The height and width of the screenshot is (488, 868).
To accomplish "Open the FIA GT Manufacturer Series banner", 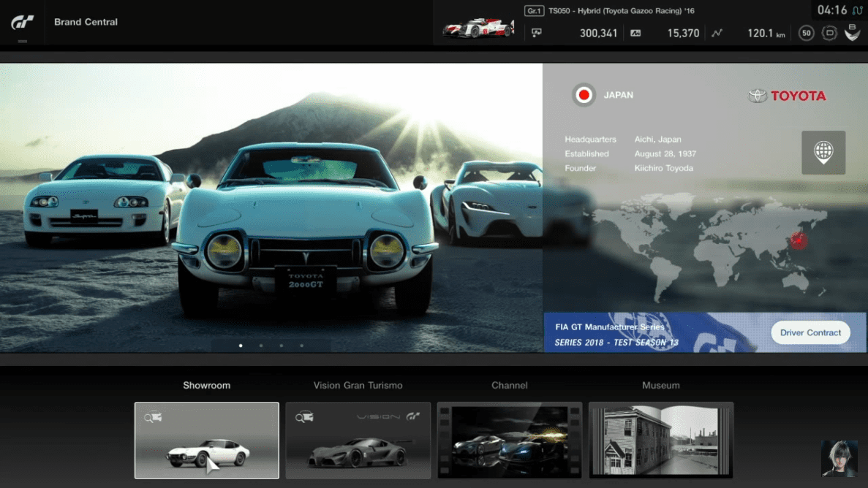I will [x=704, y=332].
